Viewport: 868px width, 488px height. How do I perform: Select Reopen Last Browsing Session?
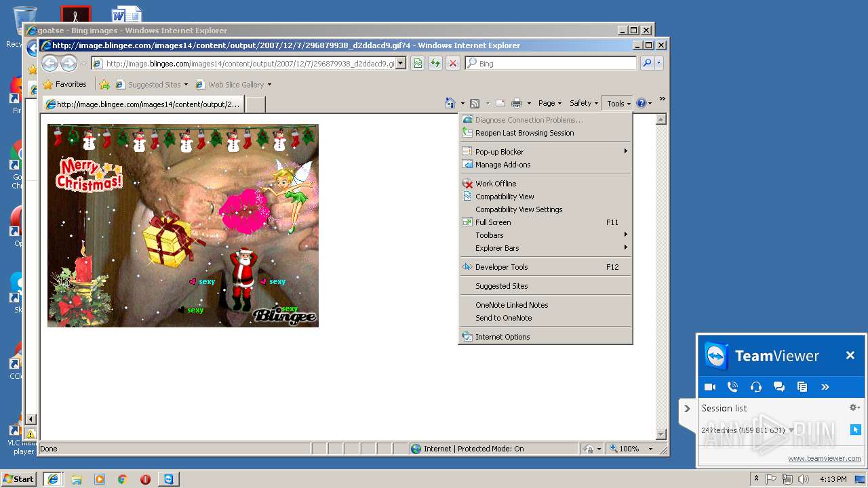click(x=545, y=133)
